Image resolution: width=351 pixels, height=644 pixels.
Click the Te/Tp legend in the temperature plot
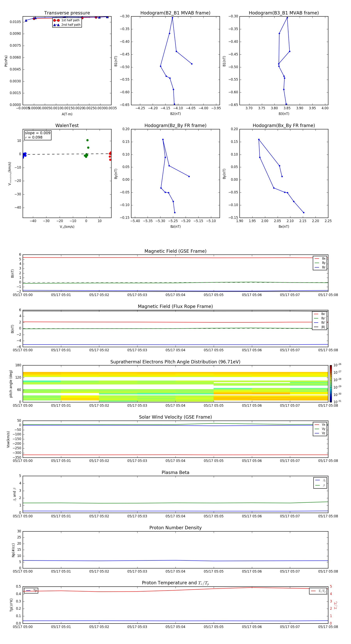(318, 591)
